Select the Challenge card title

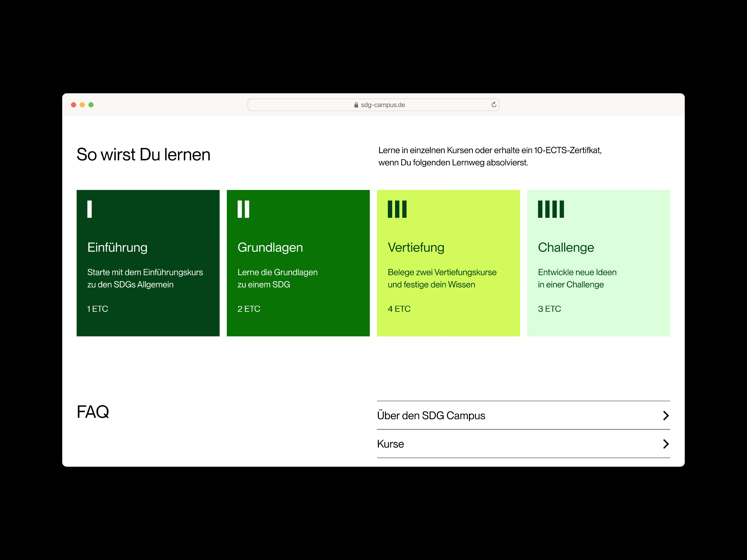pyautogui.click(x=566, y=247)
